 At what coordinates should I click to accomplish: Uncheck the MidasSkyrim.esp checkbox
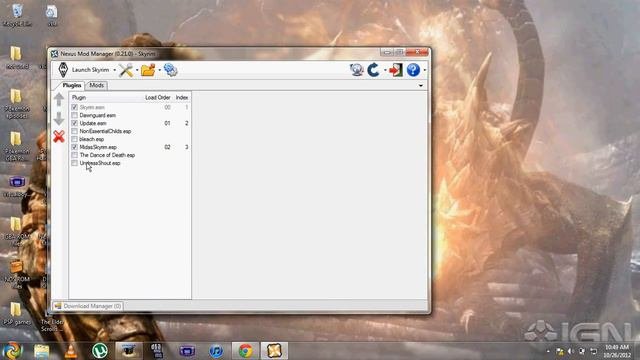tap(74, 147)
